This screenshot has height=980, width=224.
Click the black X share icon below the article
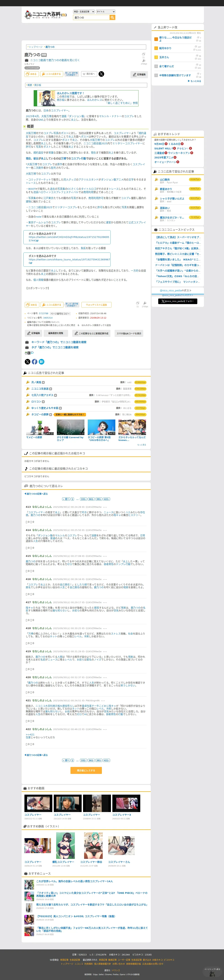tap(27, 362)
